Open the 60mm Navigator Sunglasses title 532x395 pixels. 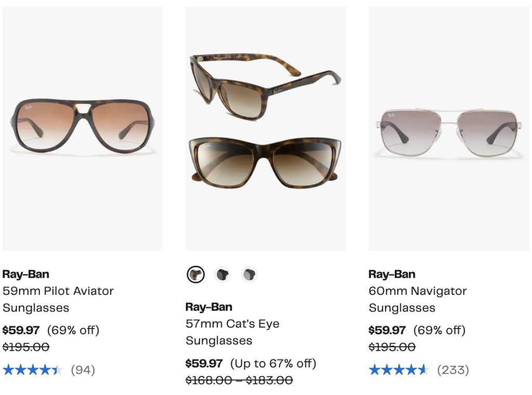click(x=418, y=299)
